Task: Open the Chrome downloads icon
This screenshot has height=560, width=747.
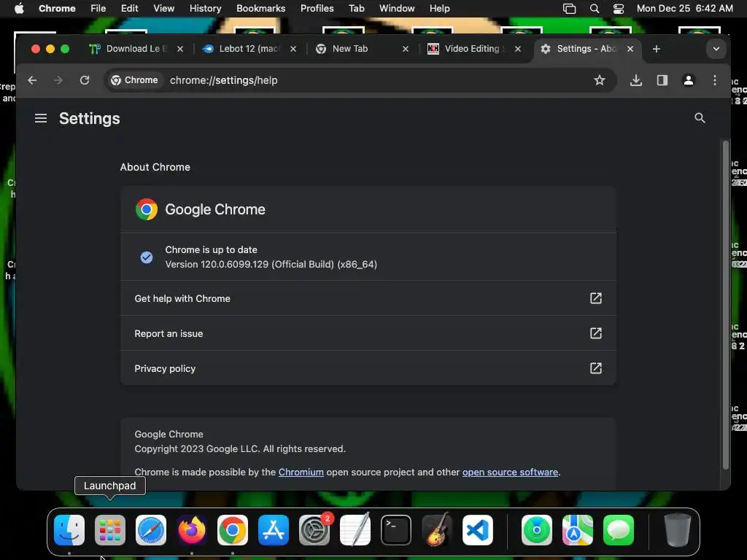Action: click(635, 80)
